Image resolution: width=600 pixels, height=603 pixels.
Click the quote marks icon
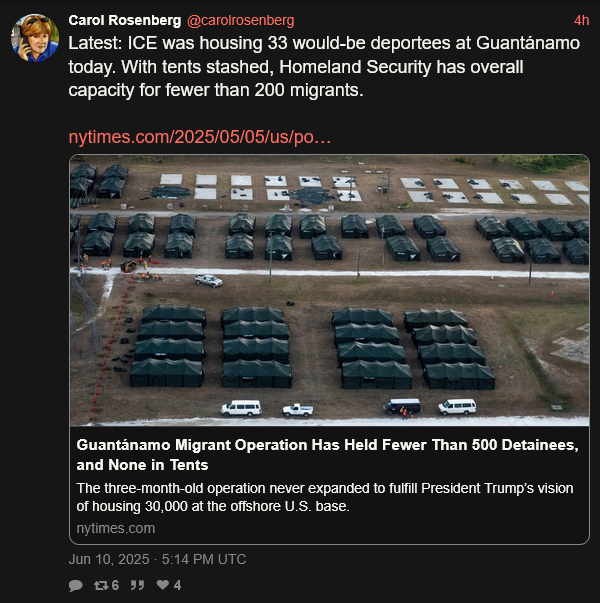point(137,585)
